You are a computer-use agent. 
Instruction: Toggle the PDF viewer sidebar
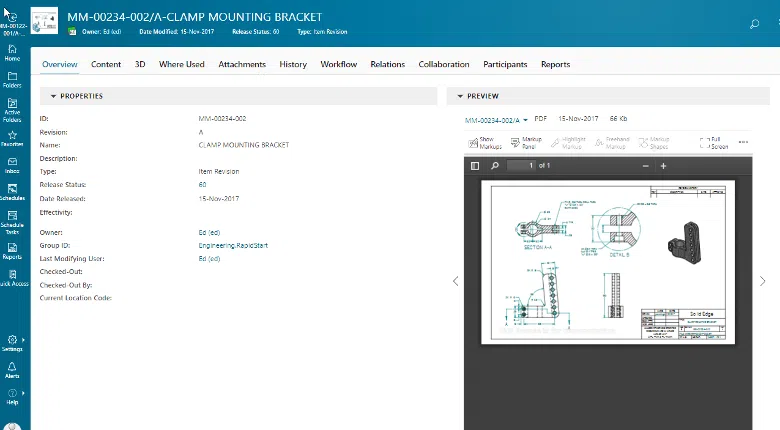click(x=475, y=166)
